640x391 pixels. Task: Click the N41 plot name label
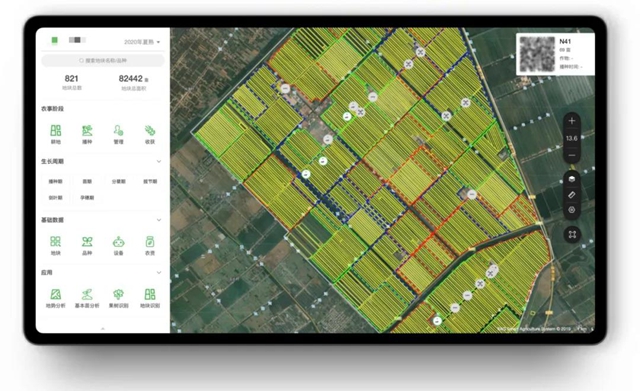(x=565, y=42)
